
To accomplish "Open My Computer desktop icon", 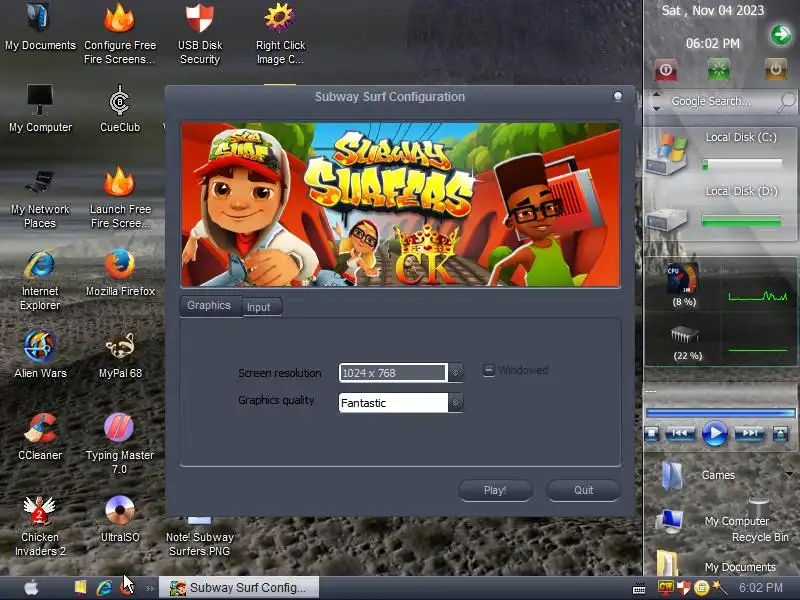I will pyautogui.click(x=40, y=109).
